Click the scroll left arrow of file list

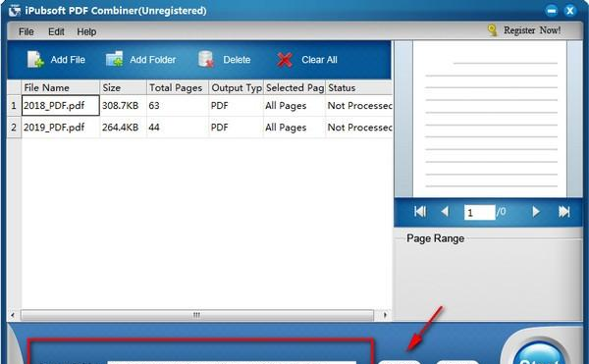[13, 315]
